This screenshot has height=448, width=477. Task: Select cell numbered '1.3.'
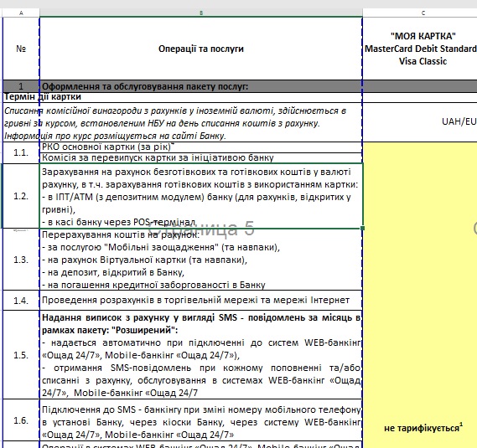(21, 260)
